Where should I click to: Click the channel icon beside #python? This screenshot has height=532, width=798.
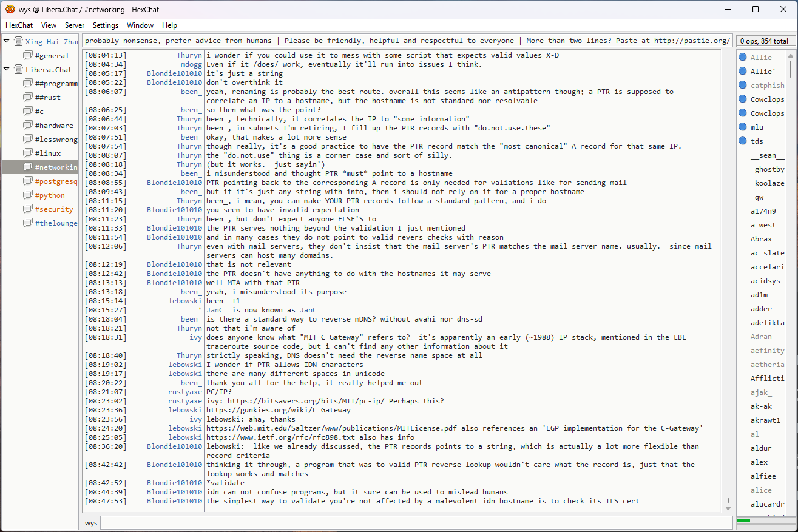(x=28, y=195)
